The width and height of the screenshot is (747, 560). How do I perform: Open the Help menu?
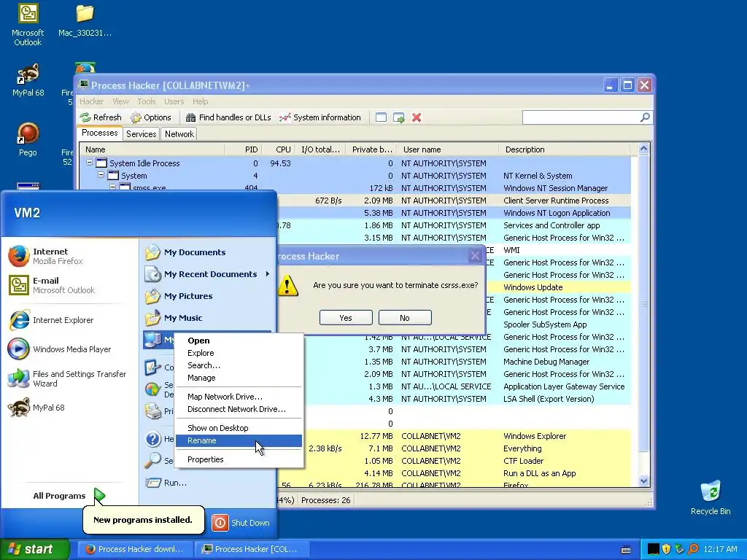pos(200,101)
